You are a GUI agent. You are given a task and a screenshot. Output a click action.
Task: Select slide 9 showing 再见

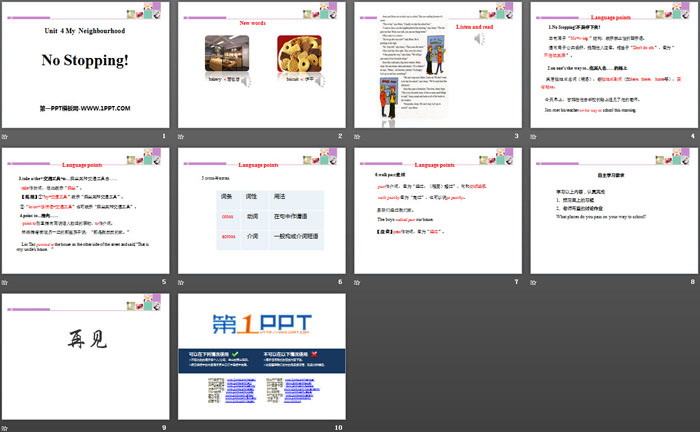click(x=85, y=357)
